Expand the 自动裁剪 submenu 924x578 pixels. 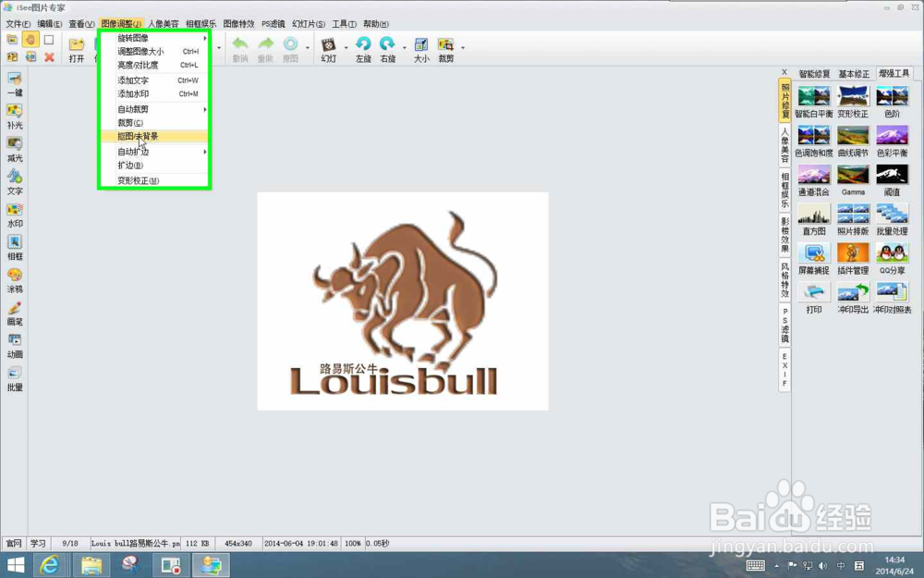[153, 109]
